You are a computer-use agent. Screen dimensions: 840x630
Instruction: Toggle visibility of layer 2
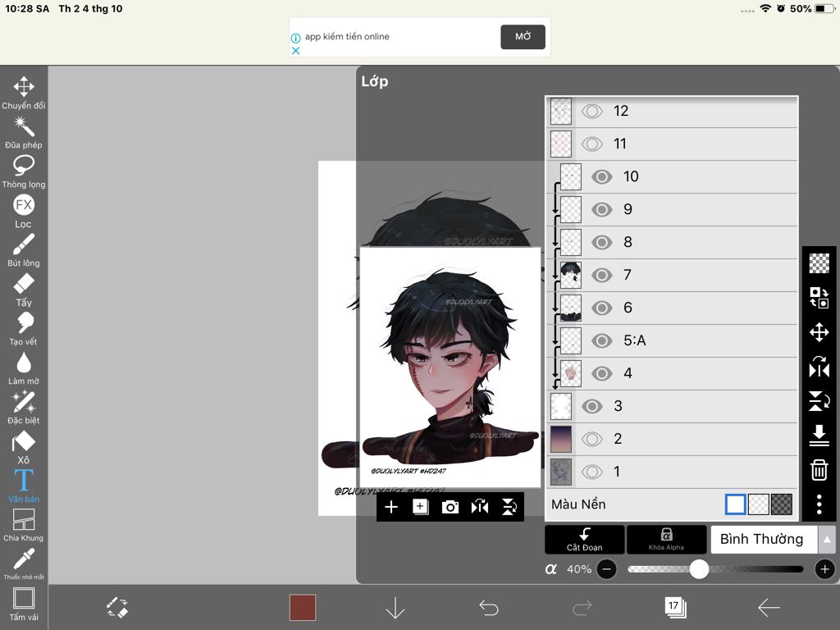pos(592,440)
